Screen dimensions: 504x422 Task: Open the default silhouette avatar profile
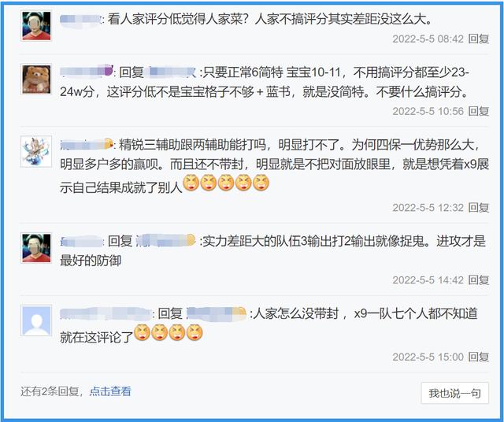point(36,320)
